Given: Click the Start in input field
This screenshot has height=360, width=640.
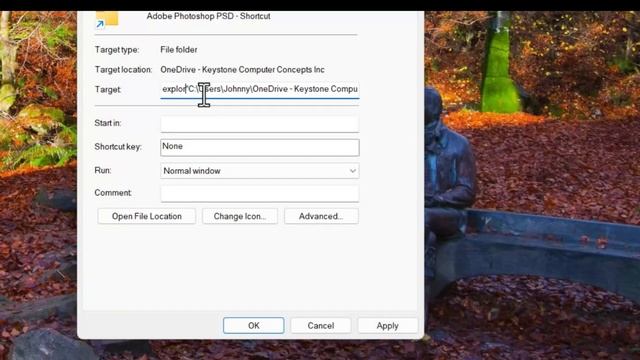Looking at the screenshot, I should coord(260,124).
